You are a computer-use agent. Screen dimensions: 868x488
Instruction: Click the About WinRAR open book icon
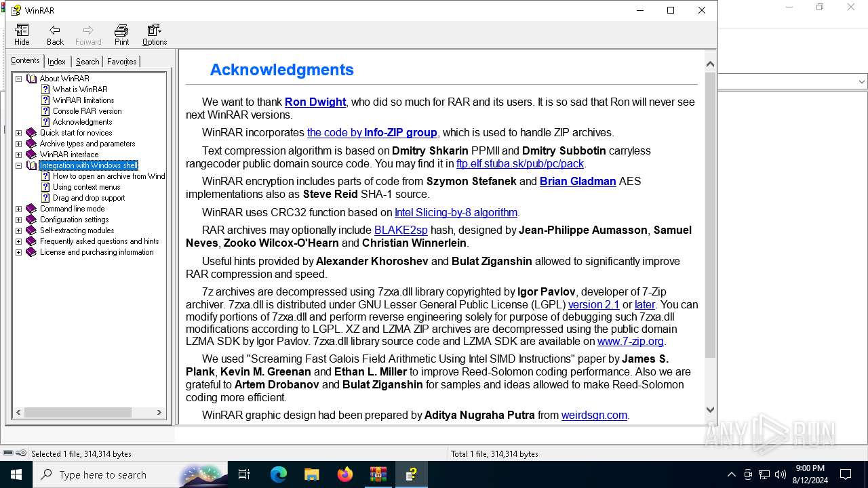[31, 79]
